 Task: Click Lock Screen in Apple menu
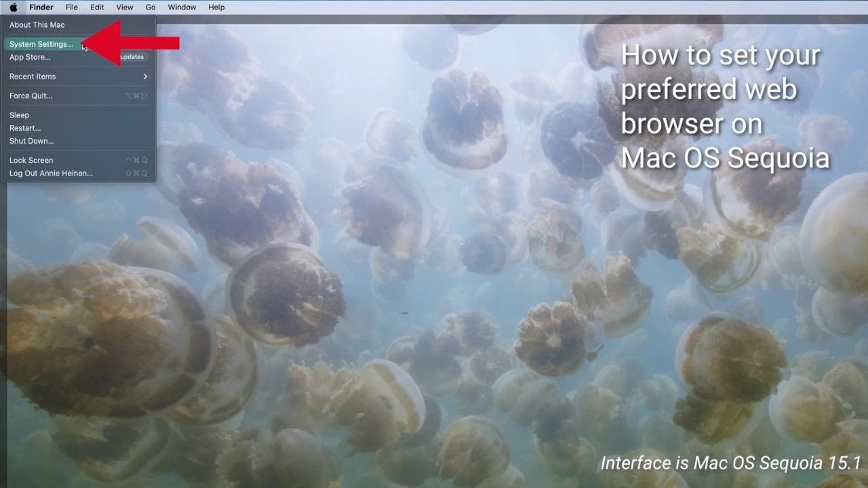(31, 161)
